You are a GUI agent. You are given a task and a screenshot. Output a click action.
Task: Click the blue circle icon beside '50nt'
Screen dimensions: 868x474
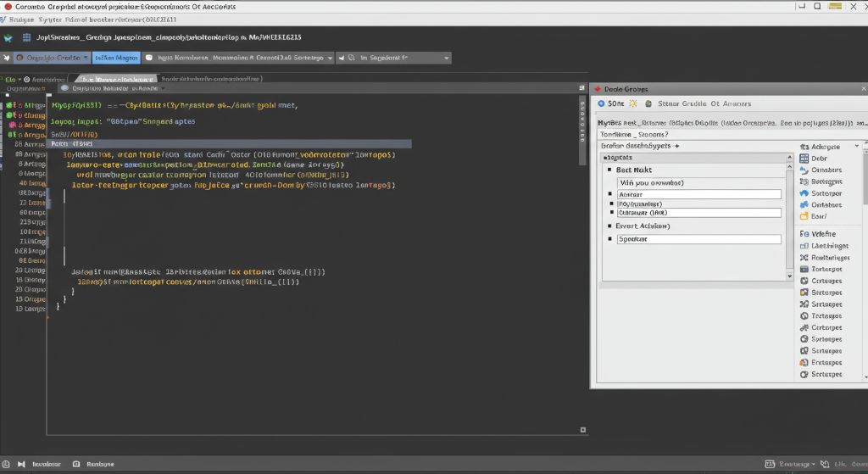pos(601,103)
